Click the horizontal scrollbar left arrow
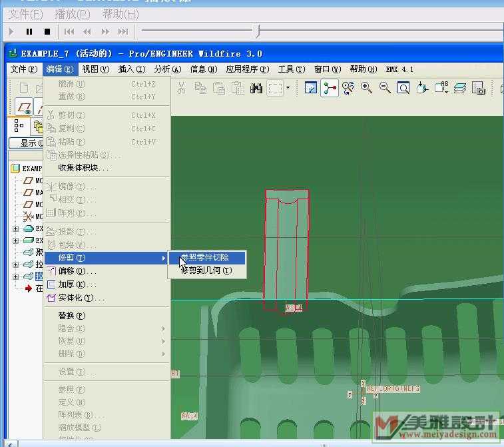Viewport: 504px width, 447px height. (11, 444)
